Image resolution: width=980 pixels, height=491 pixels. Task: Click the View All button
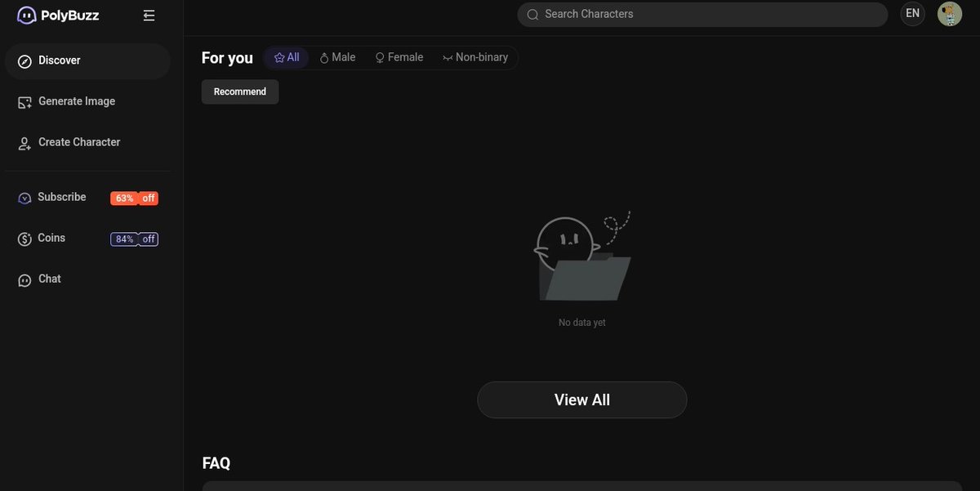coord(582,399)
